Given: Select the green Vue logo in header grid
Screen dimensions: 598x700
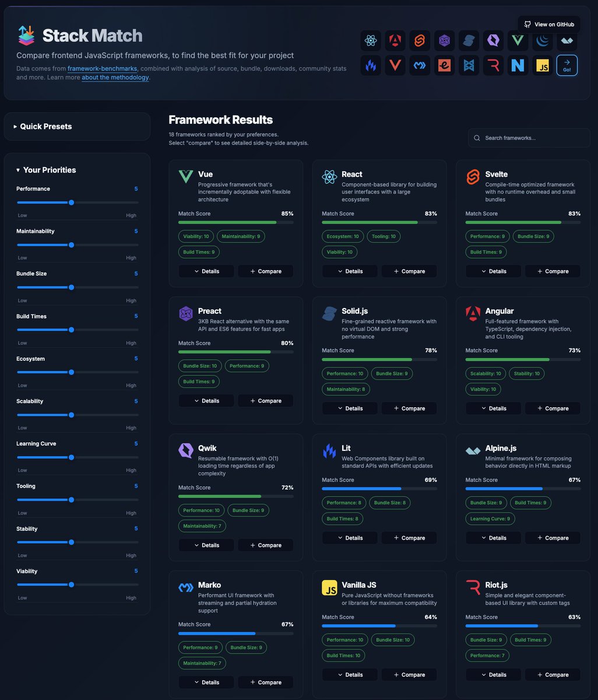Looking at the screenshot, I should (518, 40).
